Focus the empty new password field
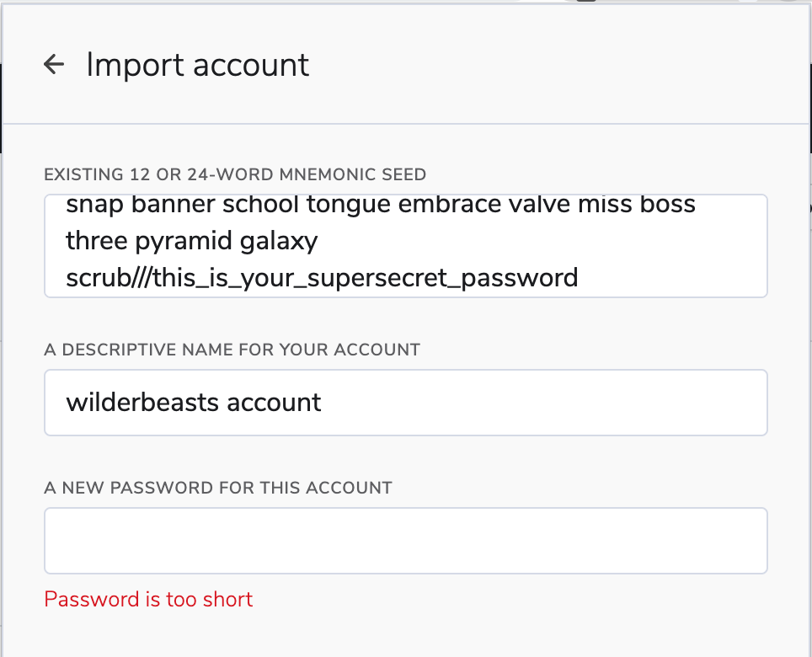Image resolution: width=812 pixels, height=657 pixels. click(x=405, y=541)
